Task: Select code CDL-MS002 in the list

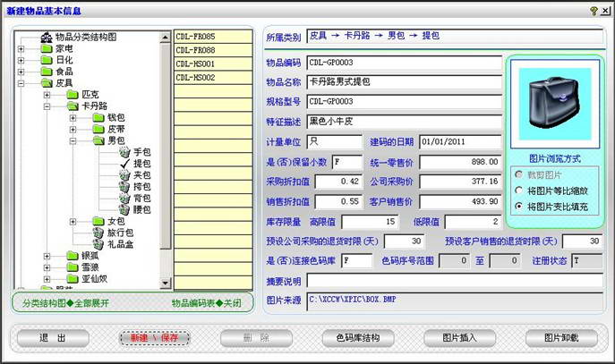Action: (x=213, y=78)
